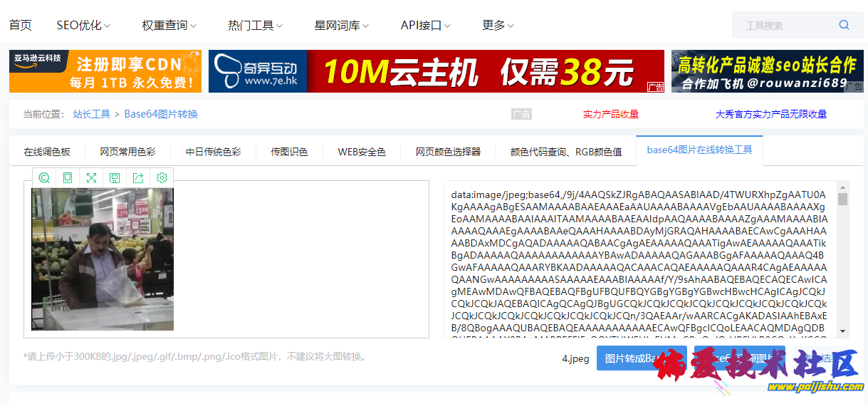This screenshot has height=404, width=868.
Task: Expand the SEO优化 dropdown menu
Action: [83, 25]
